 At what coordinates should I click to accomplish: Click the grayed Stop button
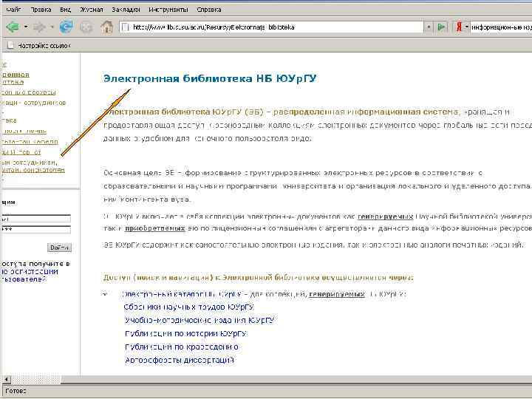(x=86, y=27)
